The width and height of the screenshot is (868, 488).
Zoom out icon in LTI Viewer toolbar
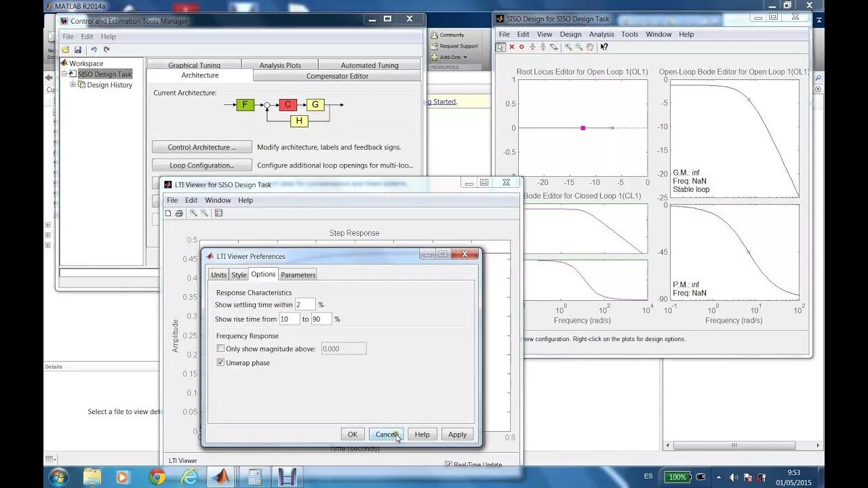(x=204, y=213)
